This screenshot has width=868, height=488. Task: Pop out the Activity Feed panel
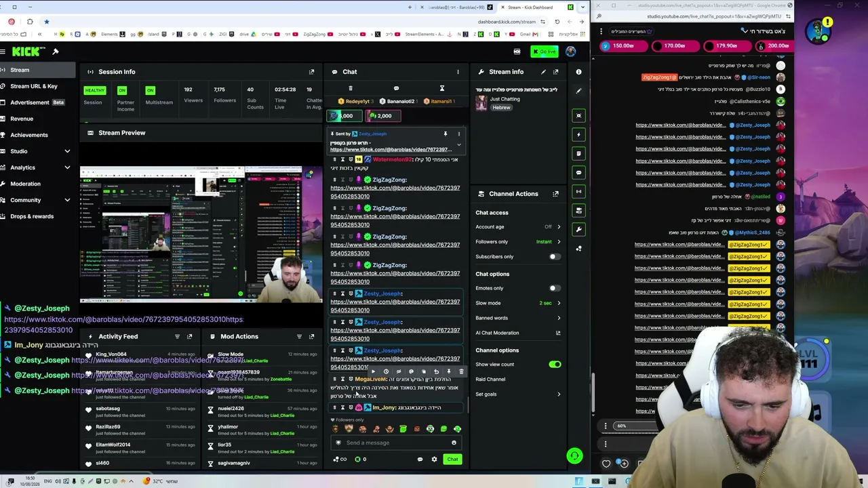[189, 337]
